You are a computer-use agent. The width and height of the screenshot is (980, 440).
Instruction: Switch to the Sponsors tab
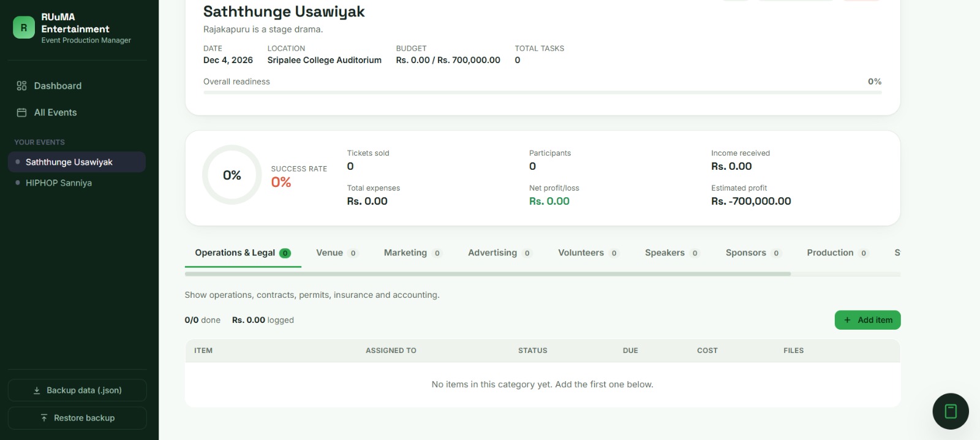pyautogui.click(x=753, y=252)
